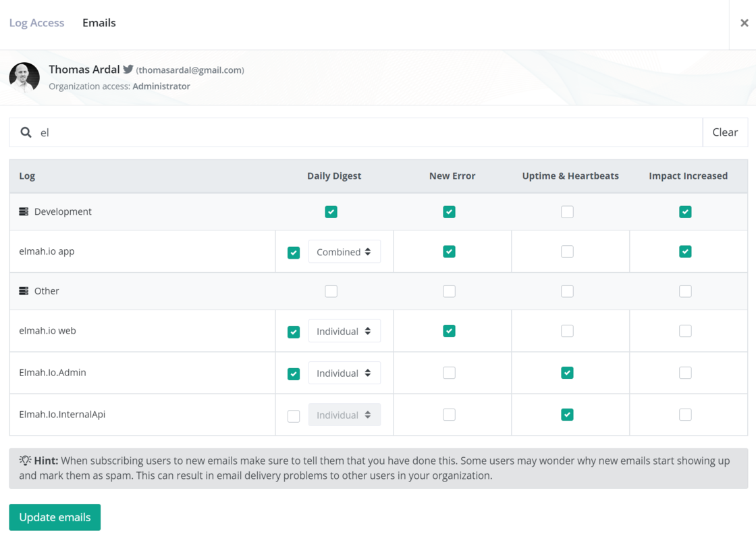Click the Administrator access label
Screen dimensions: 756x545
(x=161, y=86)
